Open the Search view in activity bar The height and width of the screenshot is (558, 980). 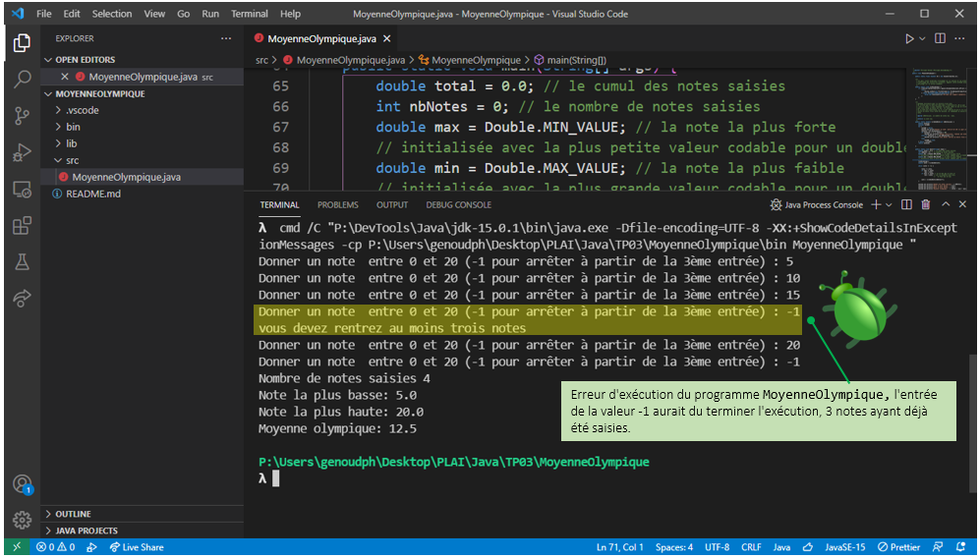pos(22,80)
